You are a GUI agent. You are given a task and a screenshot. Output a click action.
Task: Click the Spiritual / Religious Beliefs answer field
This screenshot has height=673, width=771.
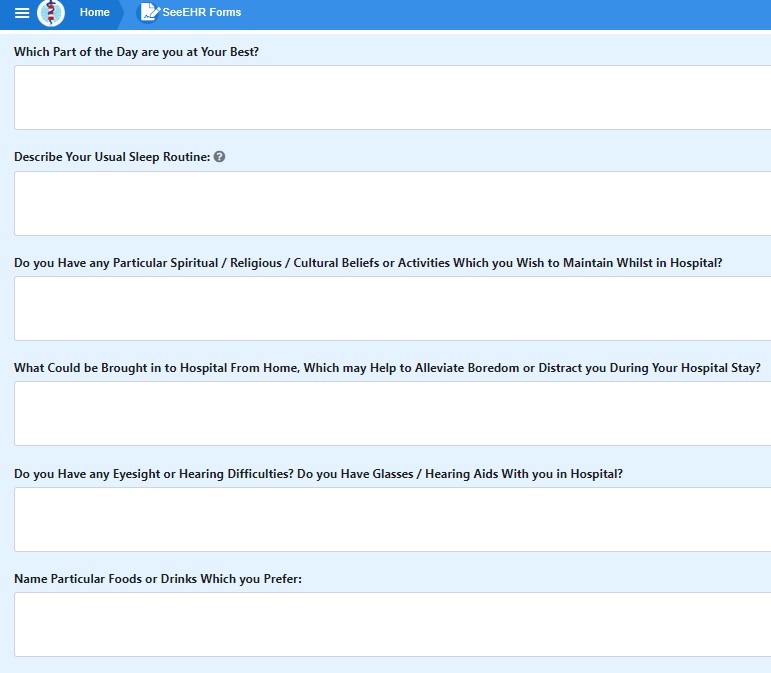(x=392, y=308)
